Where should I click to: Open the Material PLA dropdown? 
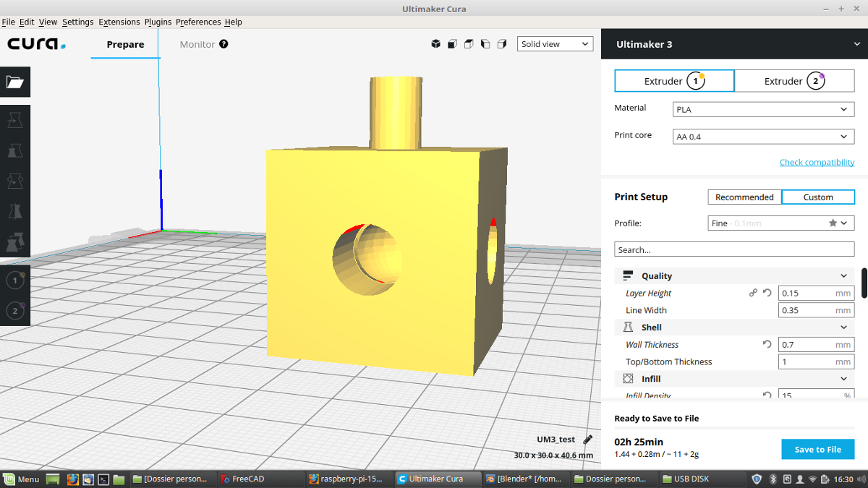click(763, 109)
